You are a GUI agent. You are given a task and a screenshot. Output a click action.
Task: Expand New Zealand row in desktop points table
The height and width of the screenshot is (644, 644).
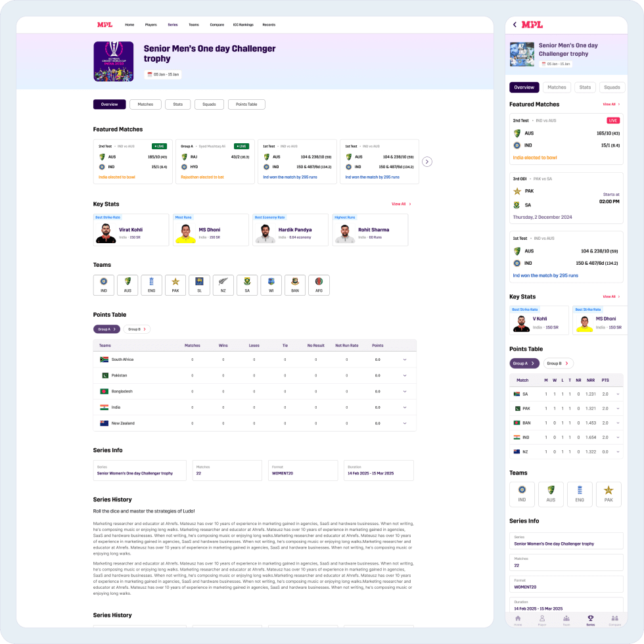click(405, 423)
